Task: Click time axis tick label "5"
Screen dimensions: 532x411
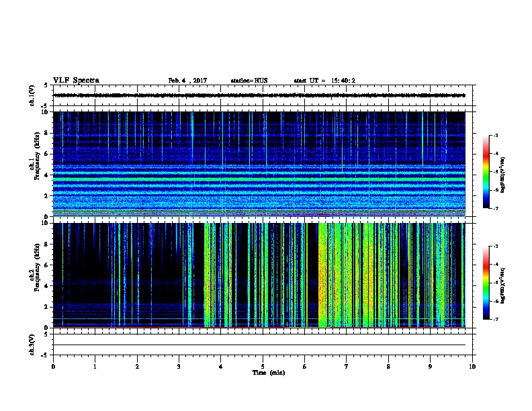Action: [x=263, y=367]
